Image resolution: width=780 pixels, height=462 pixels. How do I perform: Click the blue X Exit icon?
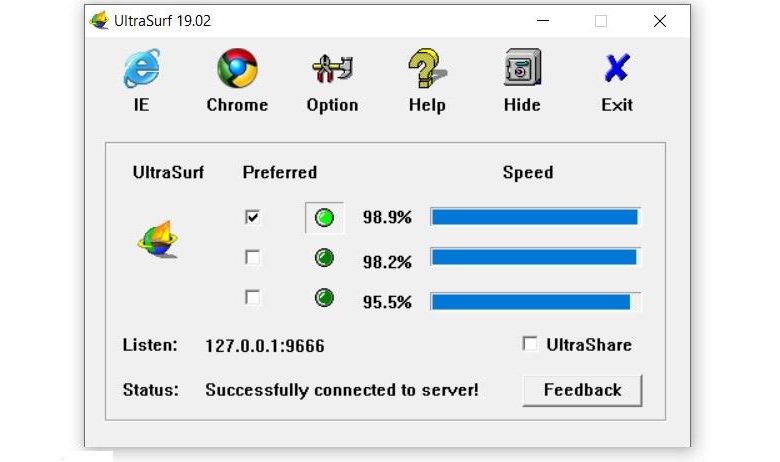pos(617,70)
